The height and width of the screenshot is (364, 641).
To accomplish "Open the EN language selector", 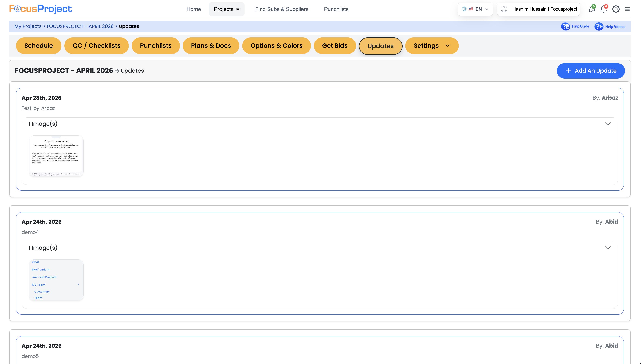I will point(475,9).
